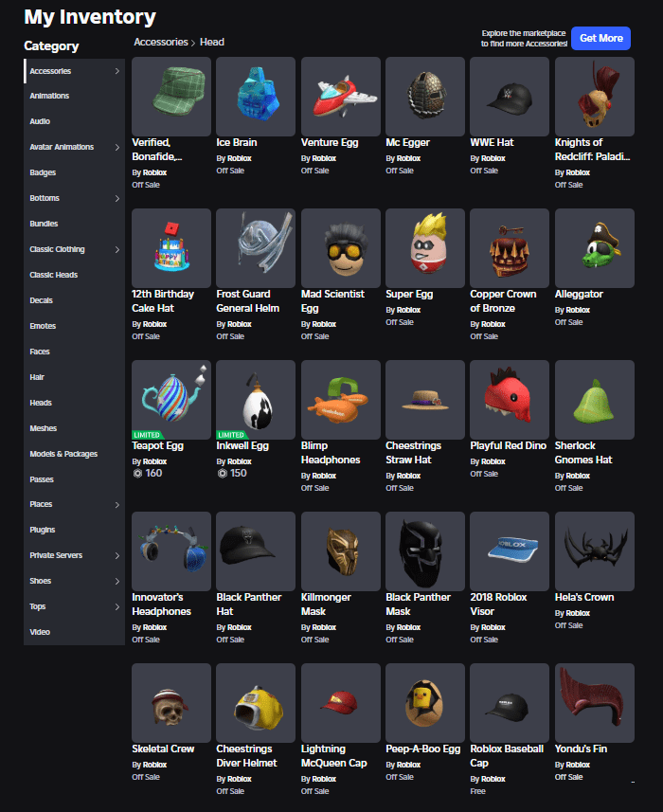
Task: Open the Sherlock Gnomes Hat image
Action: coord(594,400)
